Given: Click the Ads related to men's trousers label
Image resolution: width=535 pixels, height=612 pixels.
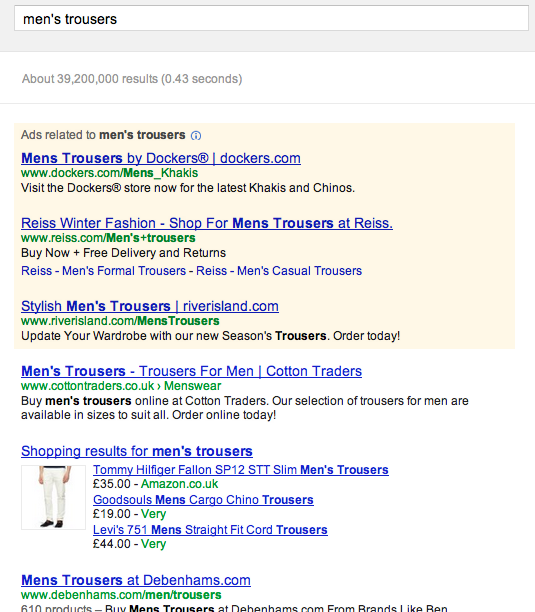Looking at the screenshot, I should [103, 135].
